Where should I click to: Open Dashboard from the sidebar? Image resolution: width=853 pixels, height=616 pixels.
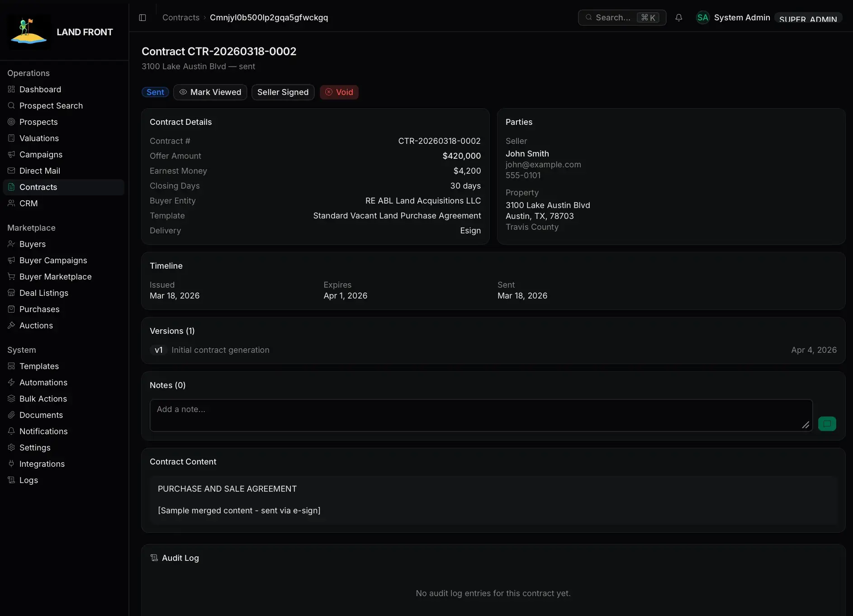tap(64, 90)
